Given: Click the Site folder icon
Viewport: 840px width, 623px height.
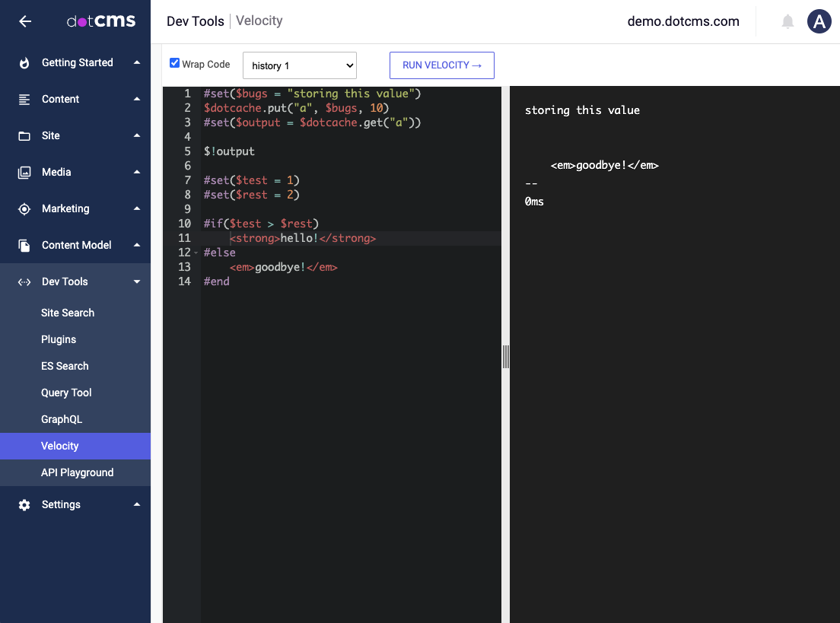Looking at the screenshot, I should pos(24,136).
